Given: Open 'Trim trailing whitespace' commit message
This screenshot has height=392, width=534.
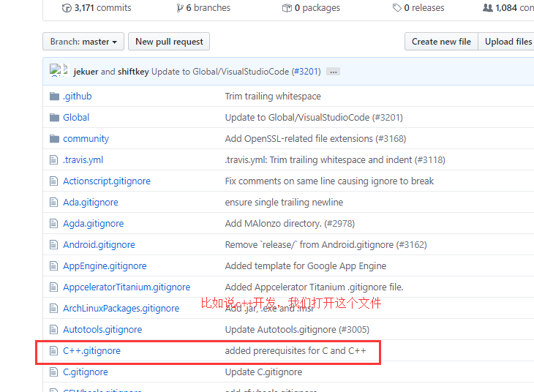Looking at the screenshot, I should pos(273,97).
